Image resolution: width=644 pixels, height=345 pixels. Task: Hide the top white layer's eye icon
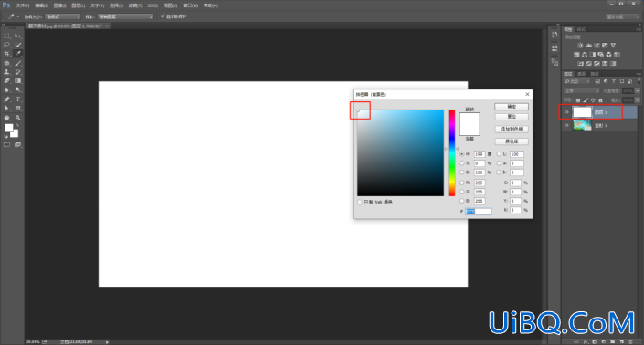566,112
